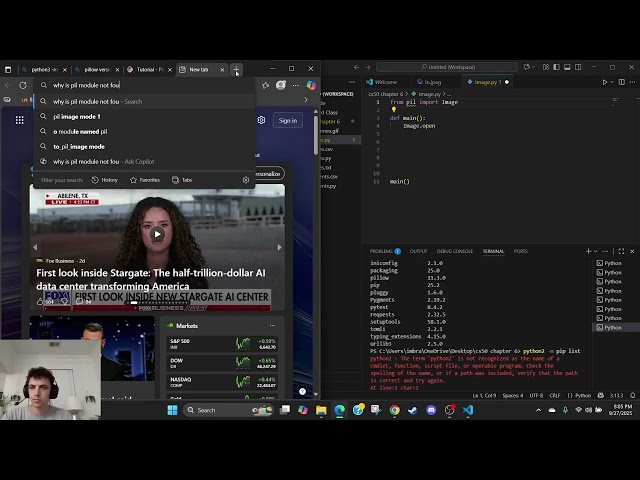
Task: Select the last Python terminal in list
Action: pyautogui.click(x=613, y=327)
